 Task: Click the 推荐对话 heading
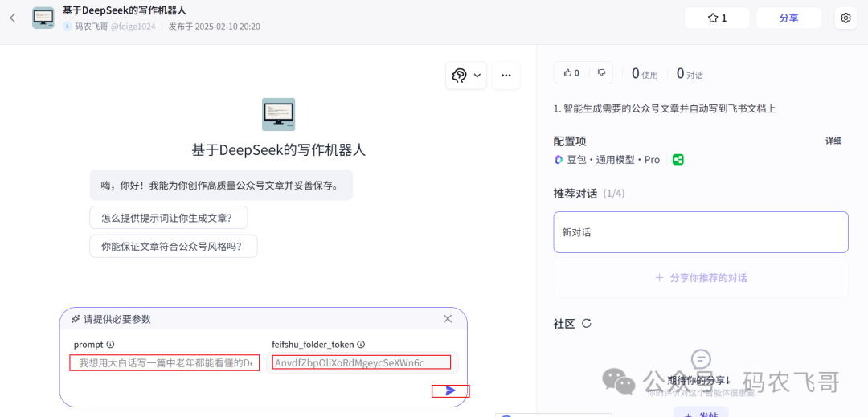[x=575, y=194]
